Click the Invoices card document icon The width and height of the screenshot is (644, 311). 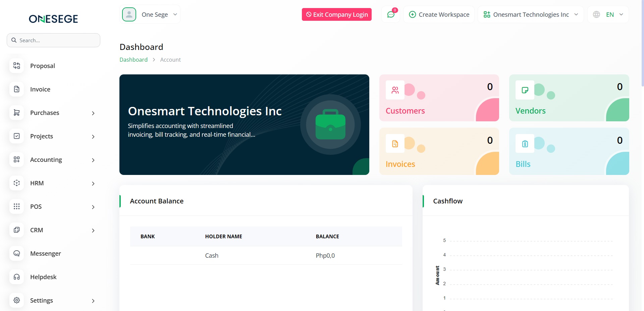395,144
